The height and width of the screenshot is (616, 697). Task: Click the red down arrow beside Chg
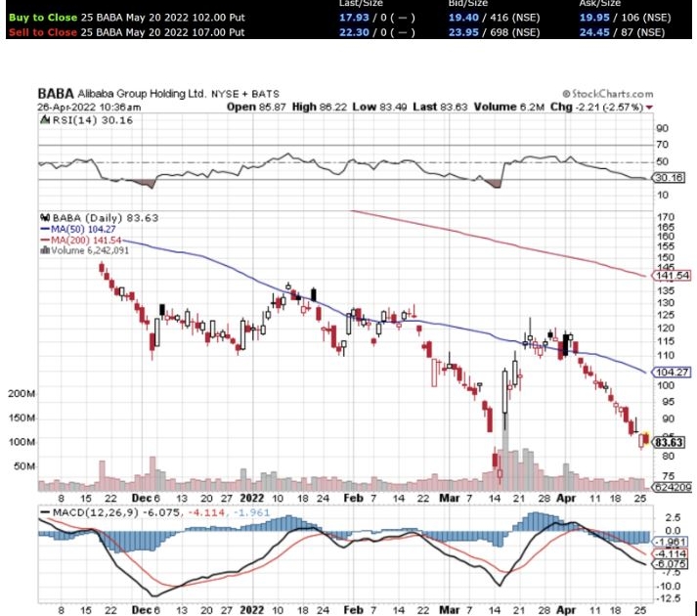[x=648, y=107]
